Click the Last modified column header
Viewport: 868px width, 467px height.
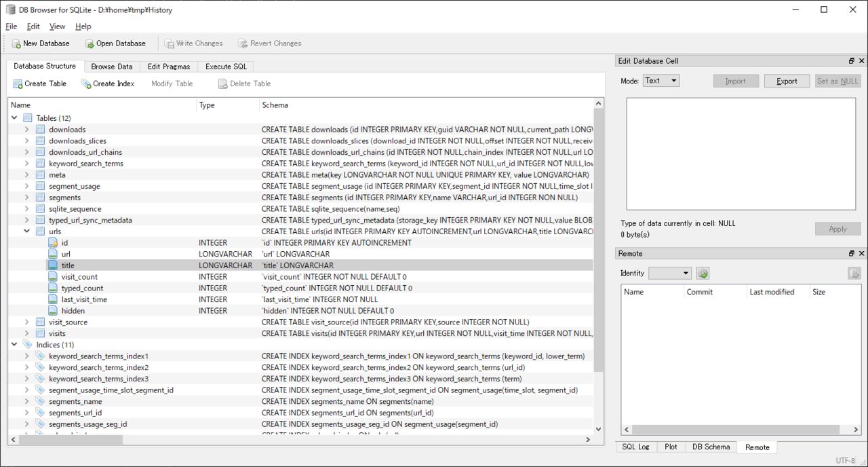tap(778, 292)
